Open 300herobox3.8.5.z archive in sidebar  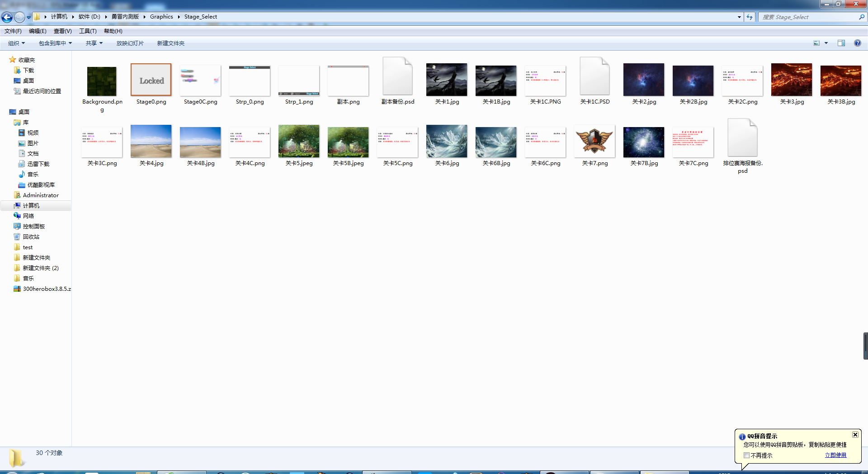[42, 289]
